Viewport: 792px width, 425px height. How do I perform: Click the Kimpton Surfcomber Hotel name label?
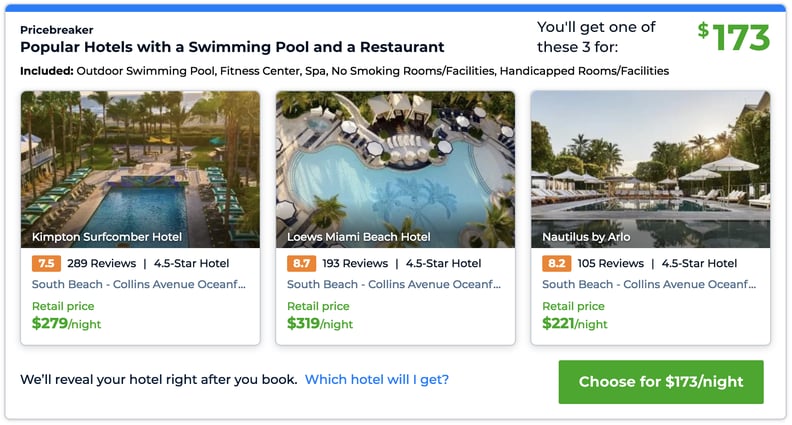[x=107, y=237]
